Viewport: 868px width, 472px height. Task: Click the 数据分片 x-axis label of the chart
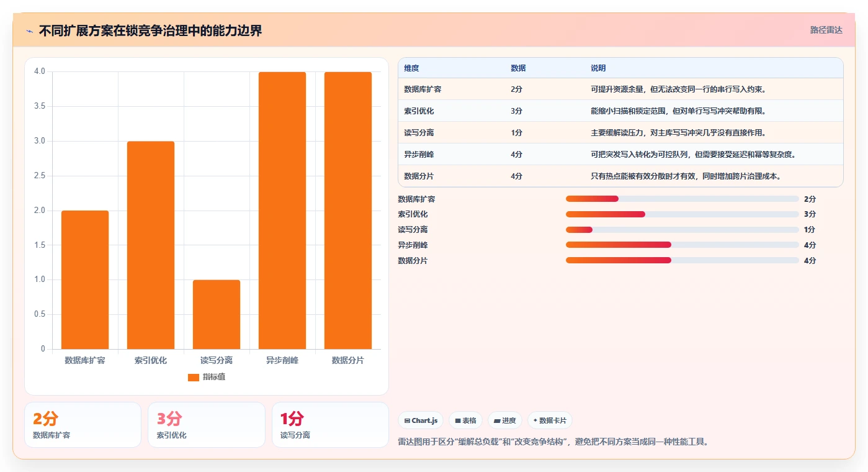[348, 360]
